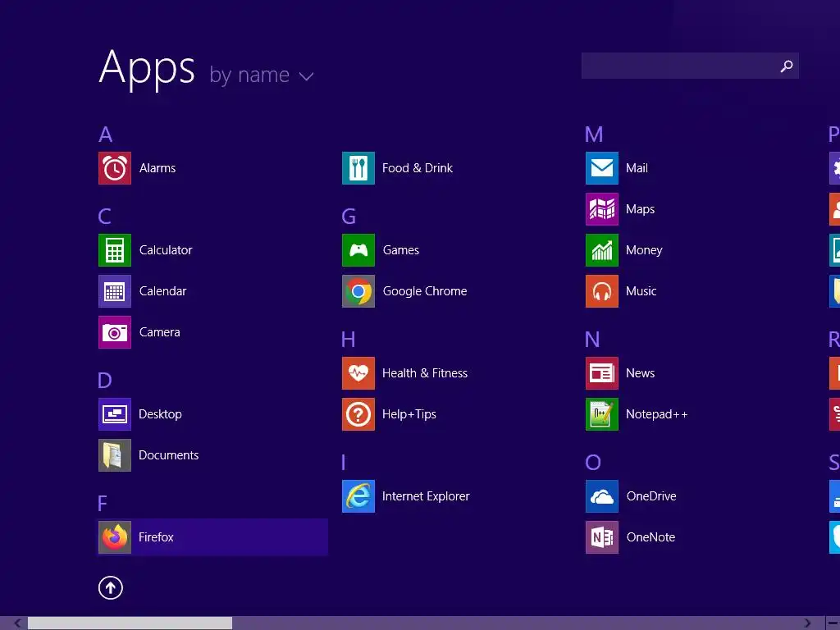Screen dimensions: 840x630
Task: Open the Alarms app icon
Action: [115, 168]
